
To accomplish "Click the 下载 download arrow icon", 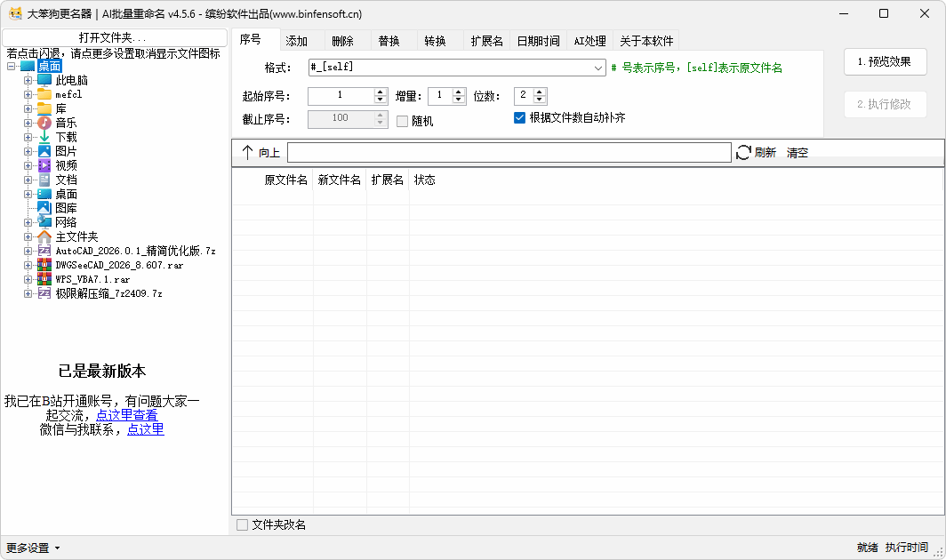I will 44,137.
